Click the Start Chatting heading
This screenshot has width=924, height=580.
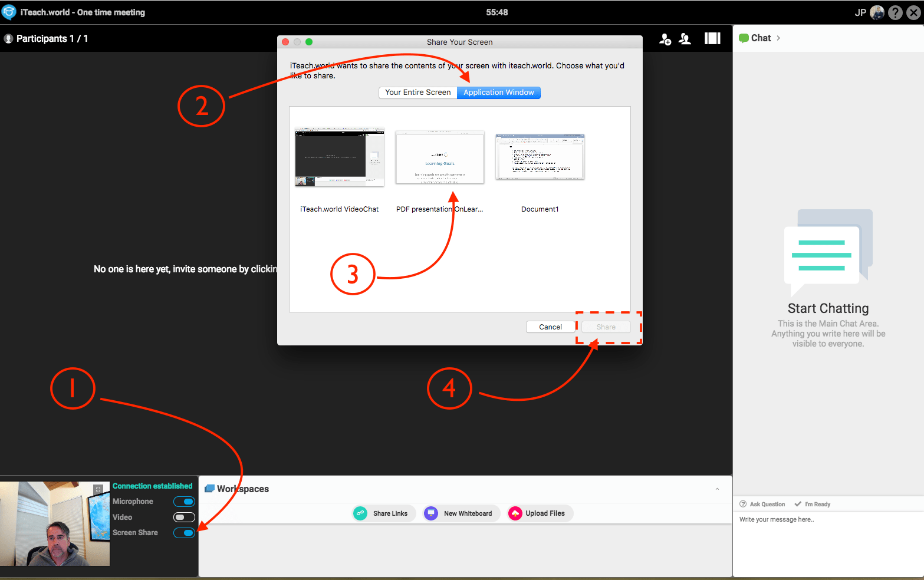[828, 309]
